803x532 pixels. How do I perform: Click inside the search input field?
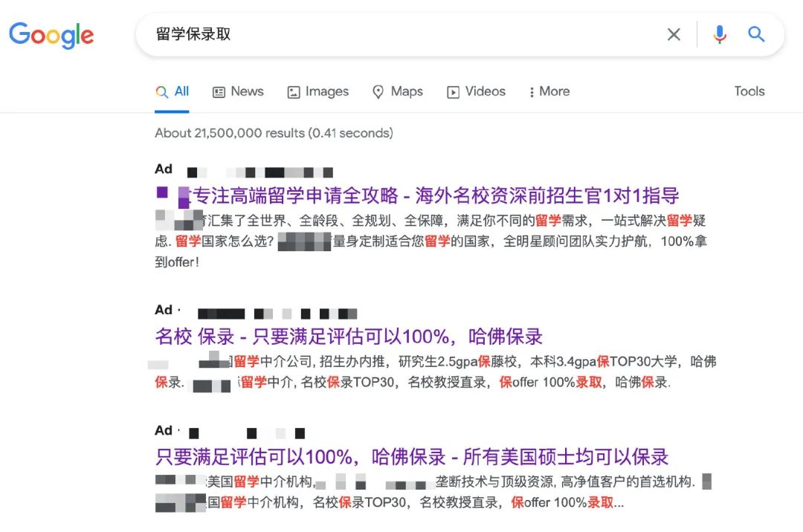click(x=372, y=34)
